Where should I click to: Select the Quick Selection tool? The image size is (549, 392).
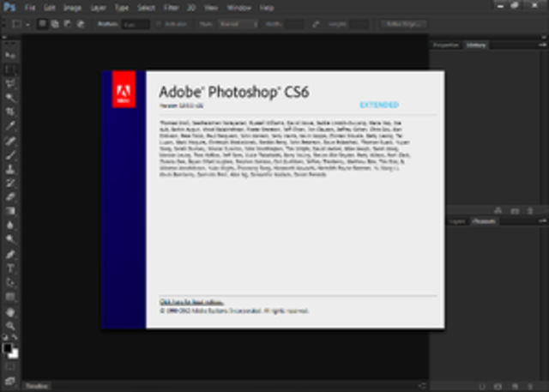click(10, 98)
